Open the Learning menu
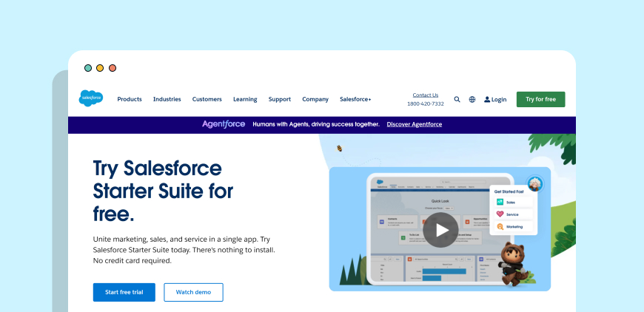644x312 pixels. tap(245, 99)
